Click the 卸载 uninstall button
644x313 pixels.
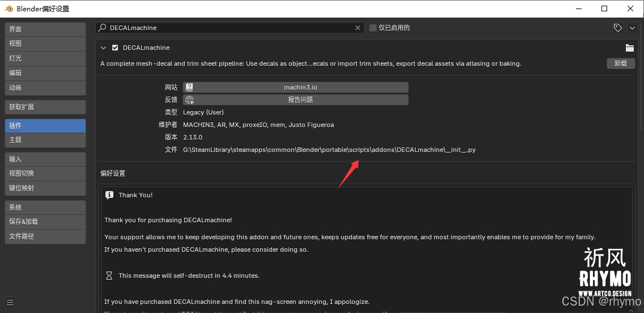[621, 64]
